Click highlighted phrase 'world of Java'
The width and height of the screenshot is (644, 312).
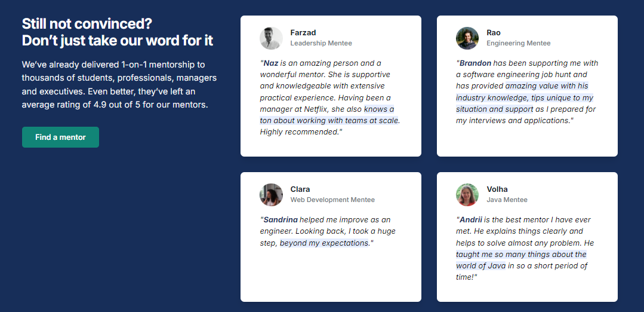point(481,266)
